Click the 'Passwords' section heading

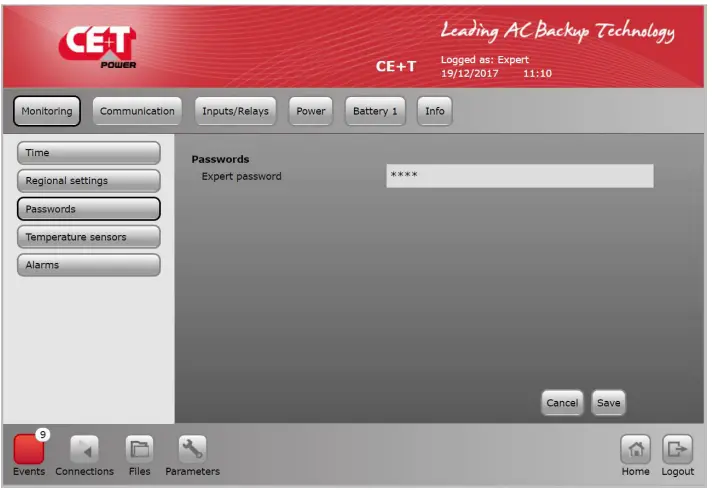tap(220, 159)
